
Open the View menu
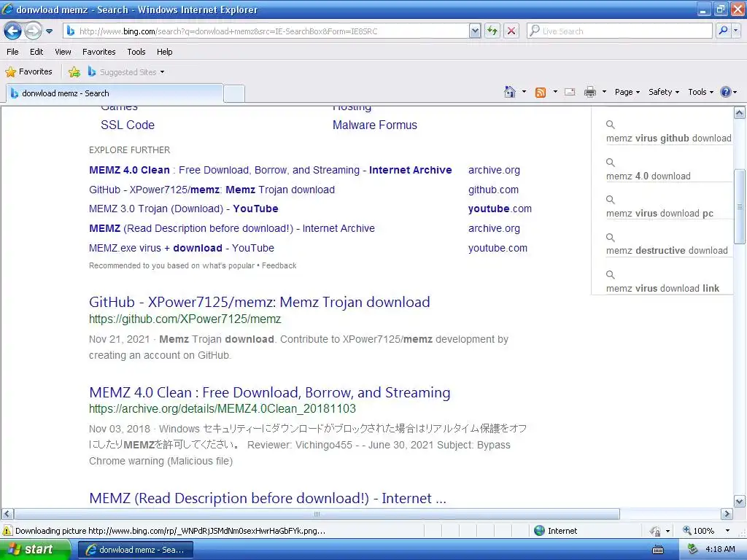[63, 52]
